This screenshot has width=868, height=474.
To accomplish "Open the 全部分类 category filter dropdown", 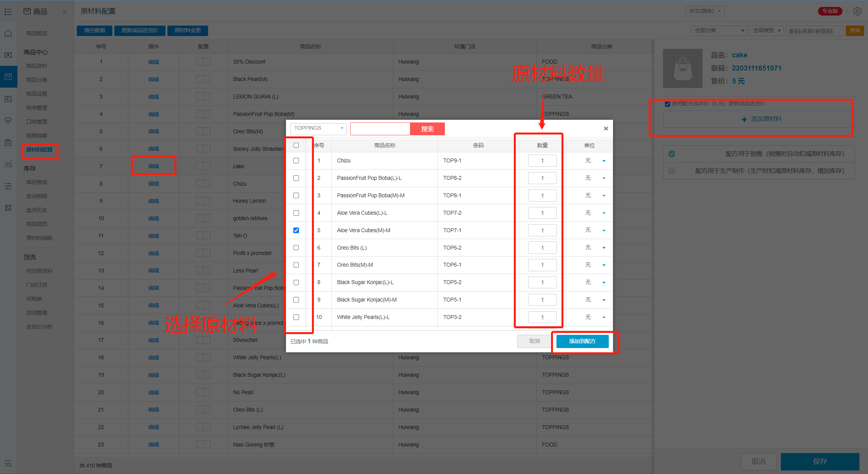I will pos(719,31).
